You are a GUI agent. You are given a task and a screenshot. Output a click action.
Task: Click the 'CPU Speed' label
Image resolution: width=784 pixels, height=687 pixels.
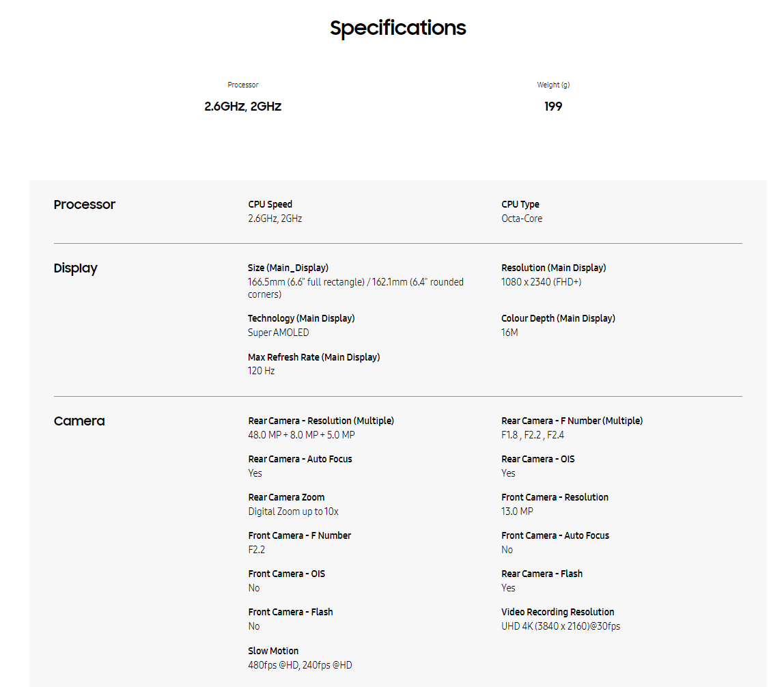pos(270,204)
